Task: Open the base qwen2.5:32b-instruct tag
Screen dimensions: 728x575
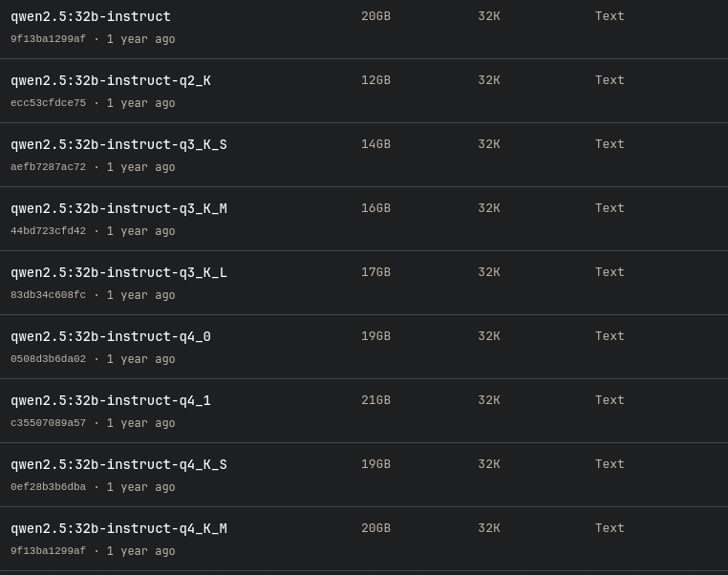Action: tap(91, 17)
